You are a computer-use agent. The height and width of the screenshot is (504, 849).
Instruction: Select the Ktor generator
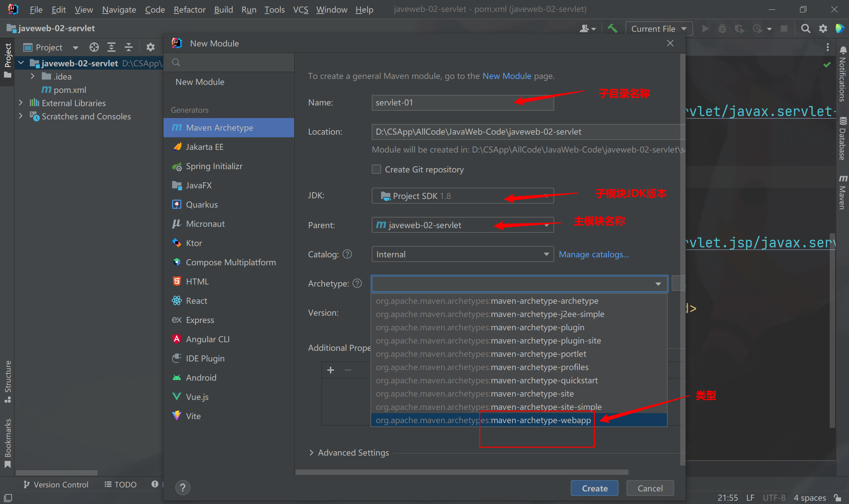click(229, 243)
